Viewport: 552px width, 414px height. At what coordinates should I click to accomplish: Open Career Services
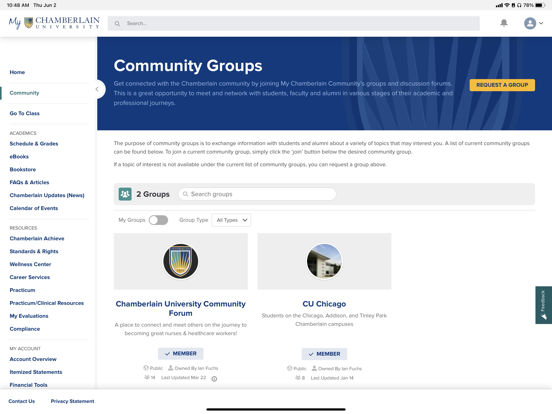tap(30, 277)
